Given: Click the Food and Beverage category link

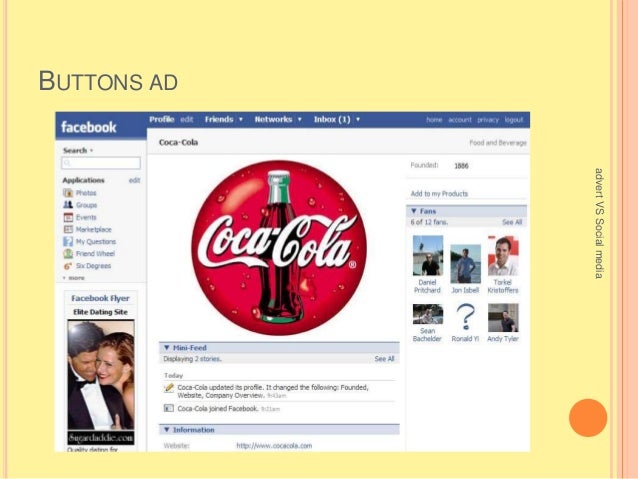Looking at the screenshot, I should (498, 143).
